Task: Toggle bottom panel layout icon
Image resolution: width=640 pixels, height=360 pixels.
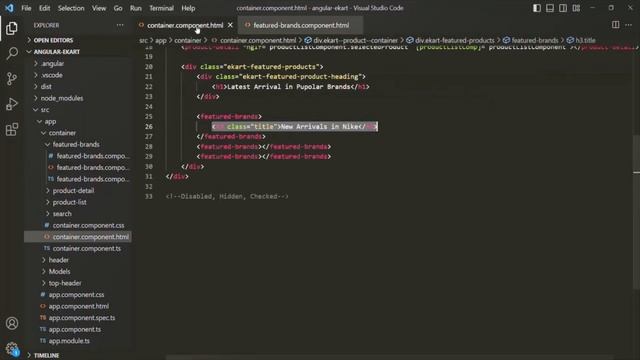Action: pos(550,8)
